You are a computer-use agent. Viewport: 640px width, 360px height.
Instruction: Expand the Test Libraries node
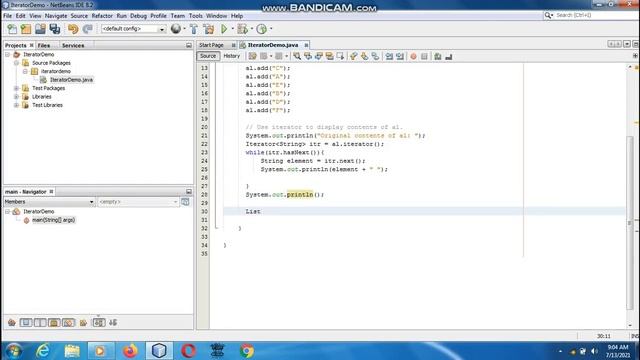pyautogui.click(x=16, y=105)
